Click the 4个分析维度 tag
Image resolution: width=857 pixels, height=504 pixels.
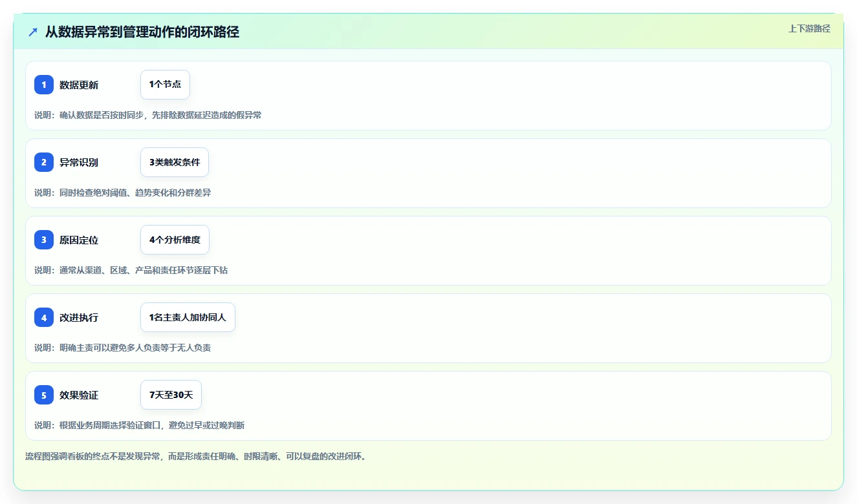[x=175, y=240]
